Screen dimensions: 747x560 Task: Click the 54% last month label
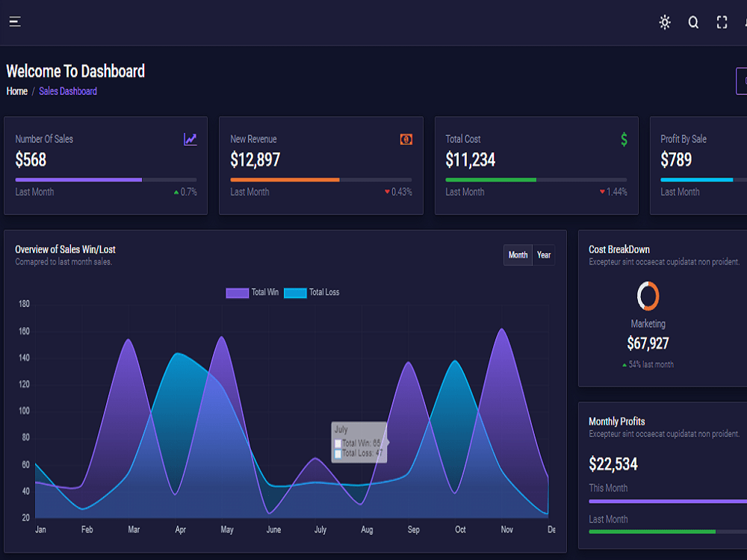[648, 364]
